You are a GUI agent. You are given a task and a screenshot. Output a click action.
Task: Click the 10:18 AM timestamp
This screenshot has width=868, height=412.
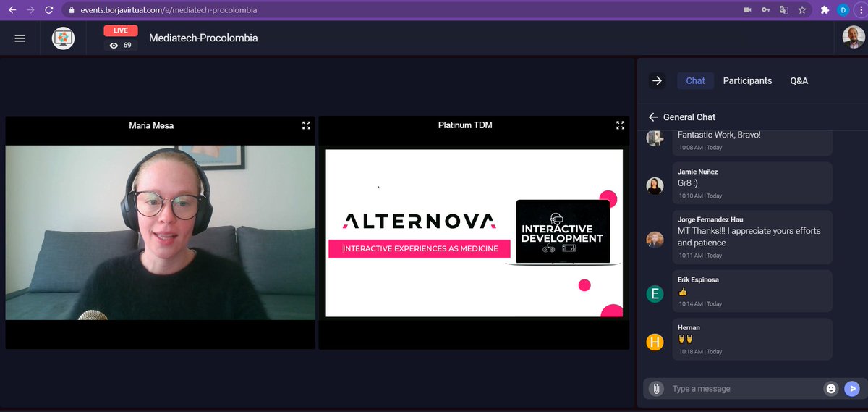pyautogui.click(x=700, y=352)
